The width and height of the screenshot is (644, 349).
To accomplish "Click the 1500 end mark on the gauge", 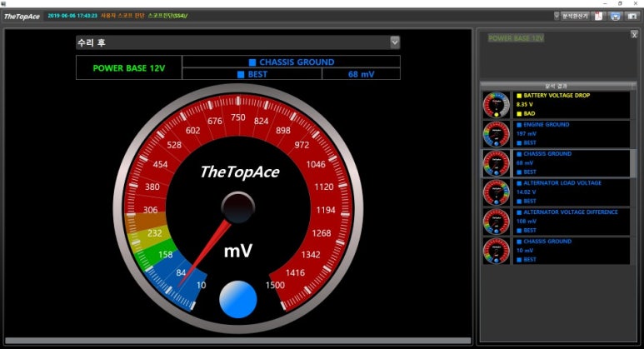I will (275, 285).
